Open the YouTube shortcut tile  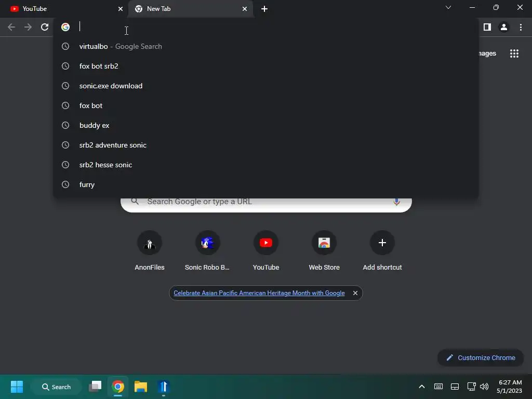(x=265, y=250)
